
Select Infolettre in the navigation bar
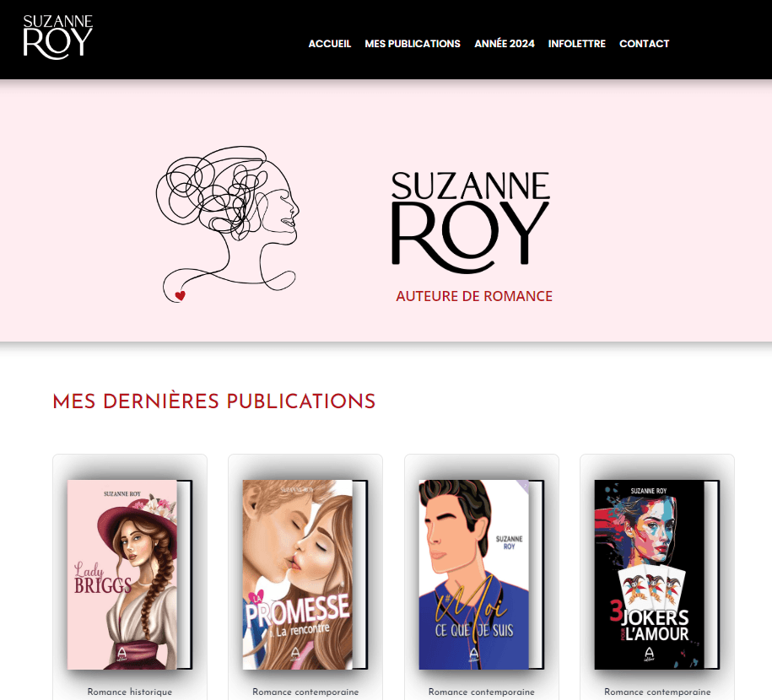(x=577, y=44)
